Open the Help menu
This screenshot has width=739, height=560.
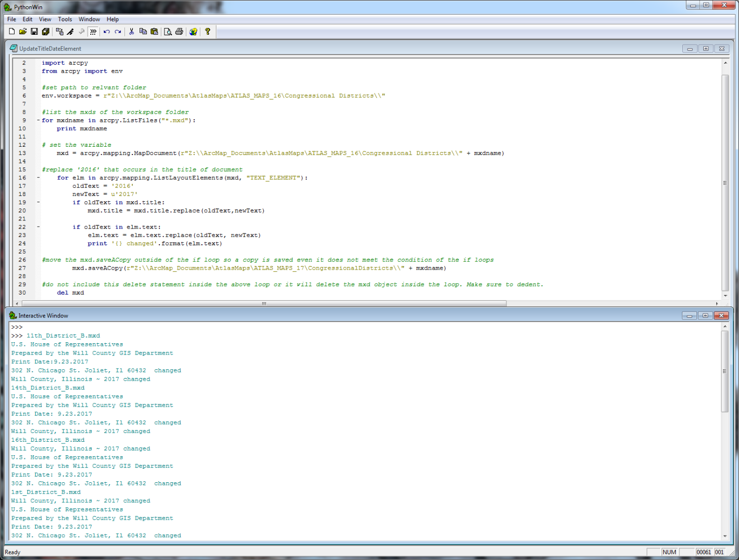(113, 19)
